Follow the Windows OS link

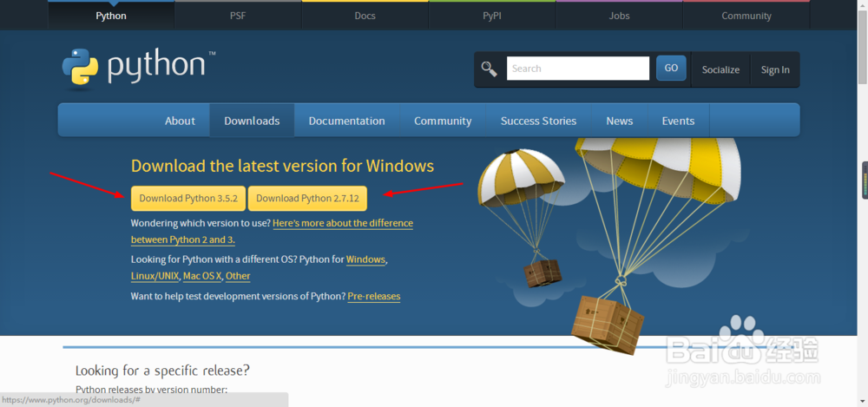click(x=365, y=259)
